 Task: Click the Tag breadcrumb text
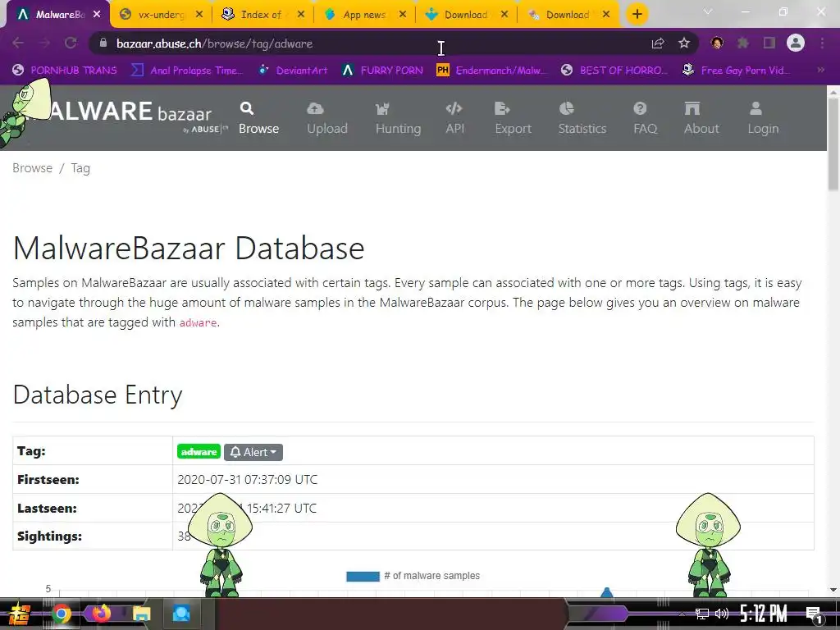pos(80,168)
